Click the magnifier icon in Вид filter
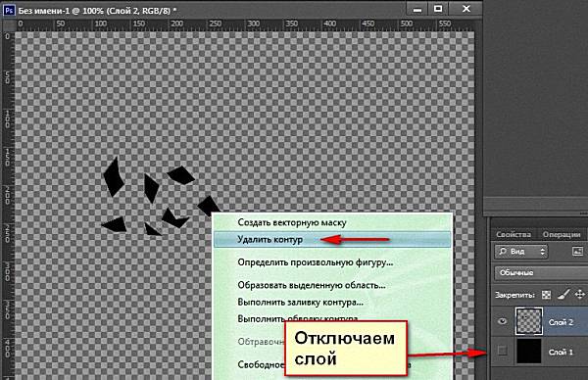 (x=503, y=252)
